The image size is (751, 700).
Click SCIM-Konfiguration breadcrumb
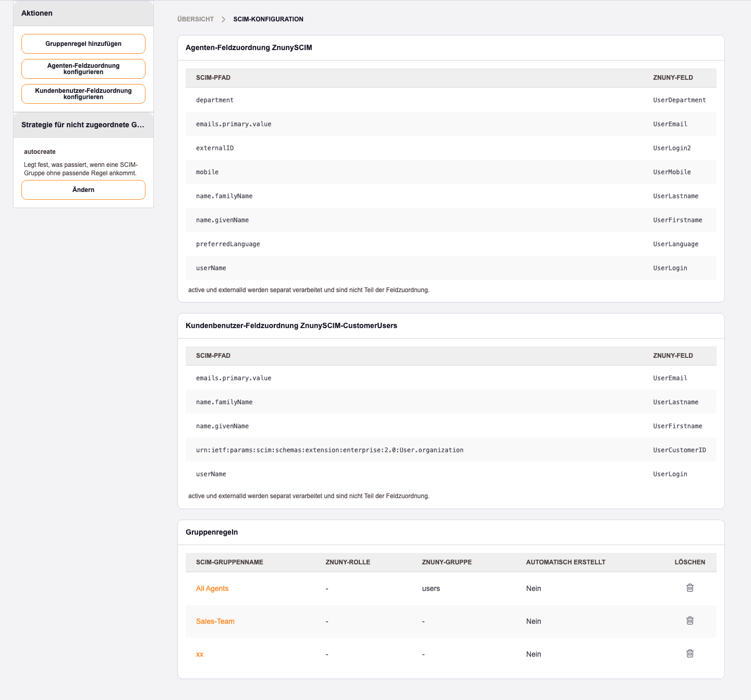click(x=268, y=19)
